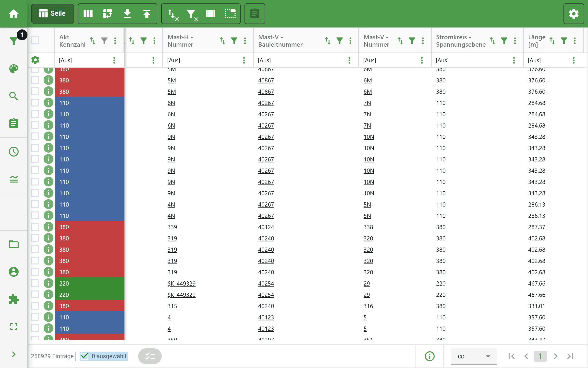Open the page size dropdown showing infinity
Screen dimensions: 588x368
tap(473, 356)
